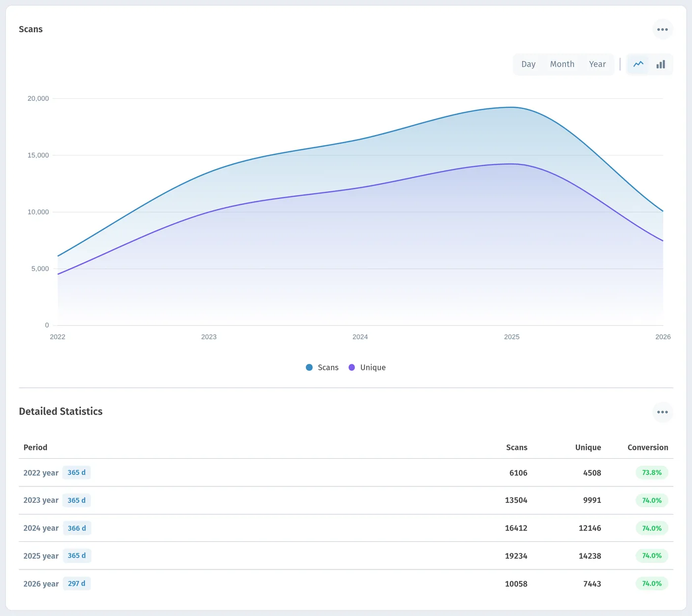Click unique value 4508
Screen dimensions: 692x616
coord(592,473)
